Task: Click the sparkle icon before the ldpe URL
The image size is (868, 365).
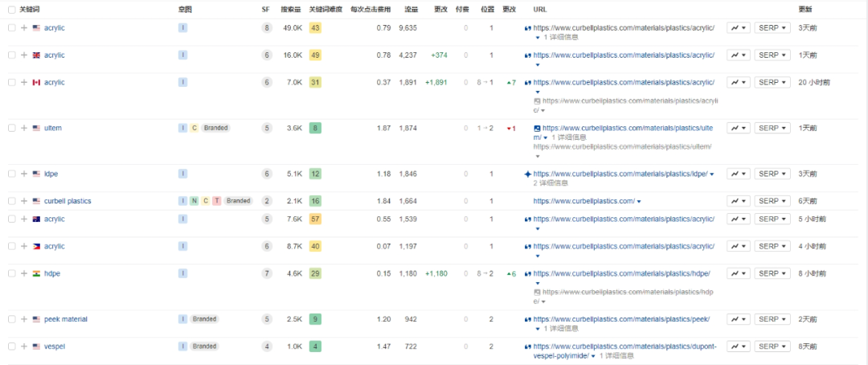Action: tap(527, 174)
